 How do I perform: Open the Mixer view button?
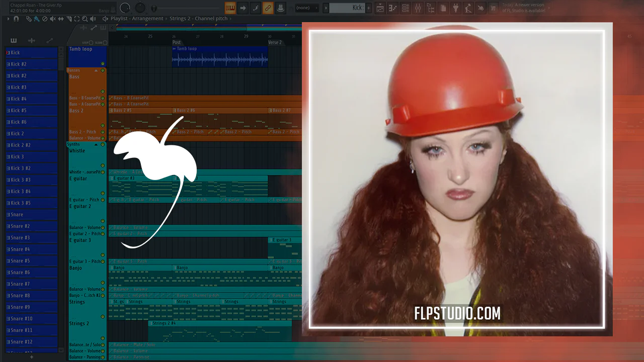pyautogui.click(x=418, y=8)
